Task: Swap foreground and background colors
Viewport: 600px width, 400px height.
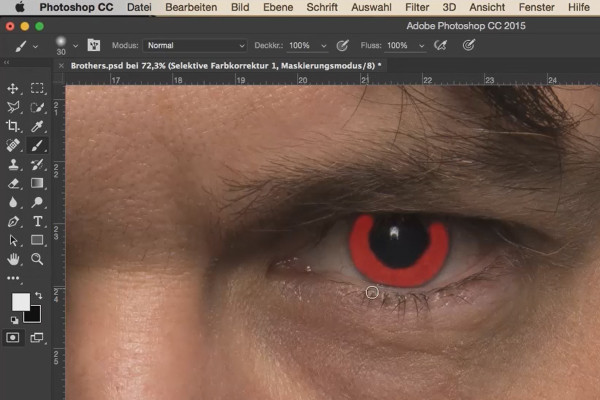Action: (x=39, y=295)
